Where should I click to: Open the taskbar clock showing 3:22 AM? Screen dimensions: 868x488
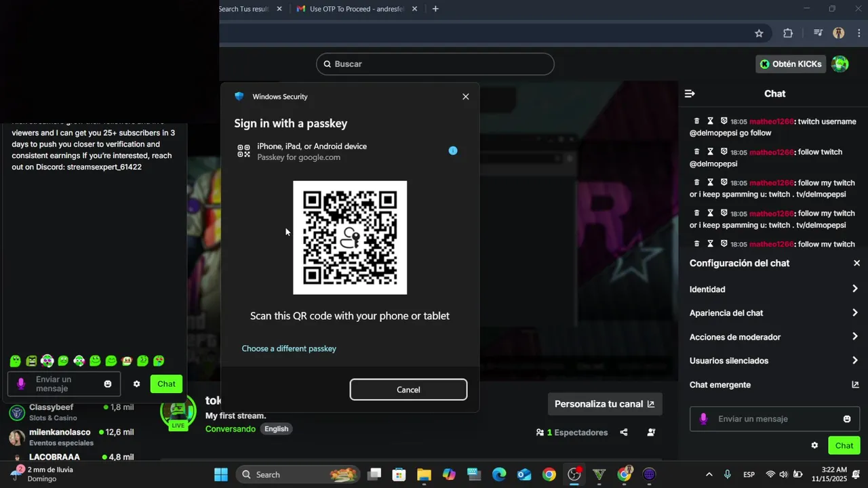pos(833,474)
